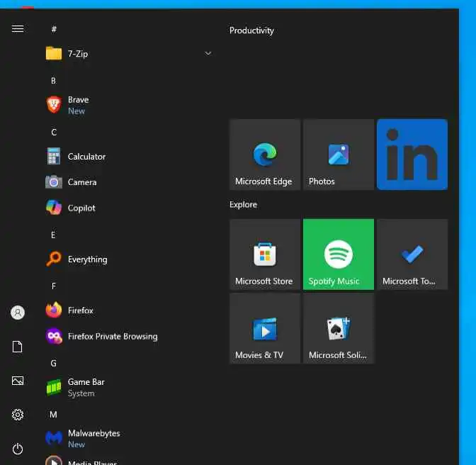Screen dimensions: 476x465
Task: Open the Photos tile
Action: [x=339, y=155]
